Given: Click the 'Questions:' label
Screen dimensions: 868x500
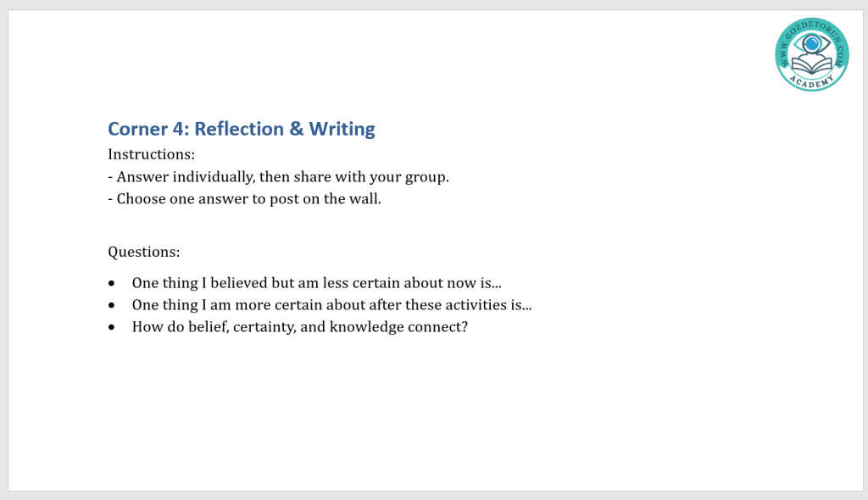Looking at the screenshot, I should pos(144,252).
